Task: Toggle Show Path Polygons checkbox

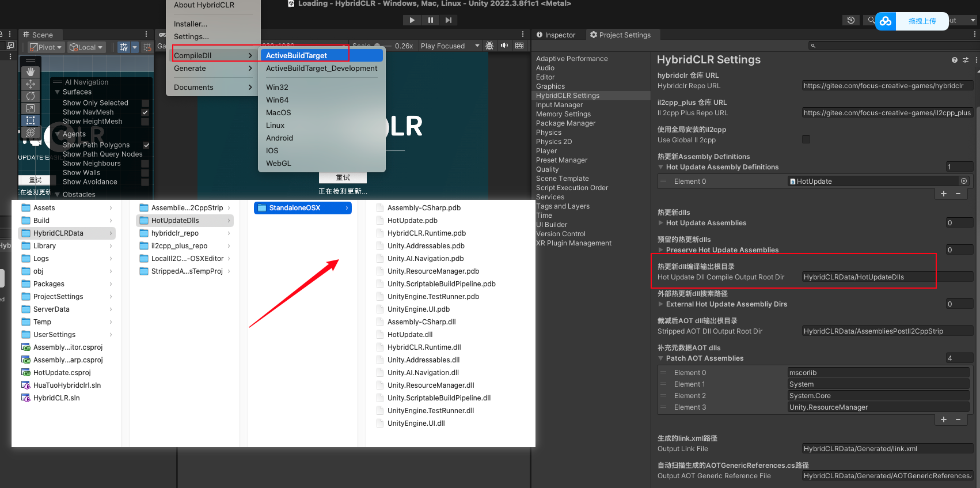Action: click(146, 145)
